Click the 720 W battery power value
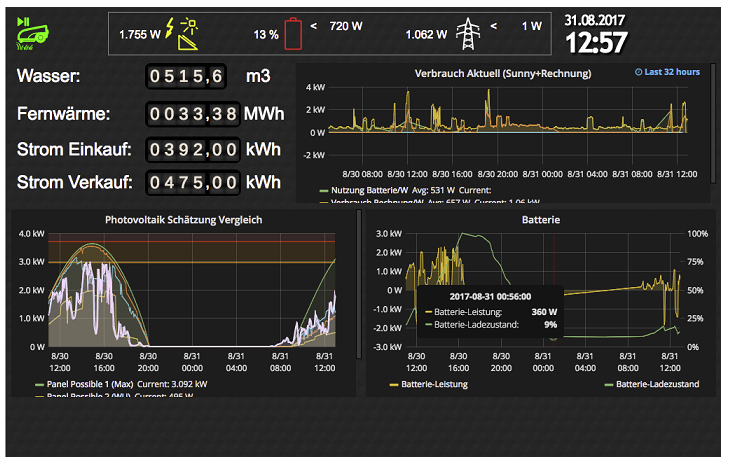 coord(346,26)
